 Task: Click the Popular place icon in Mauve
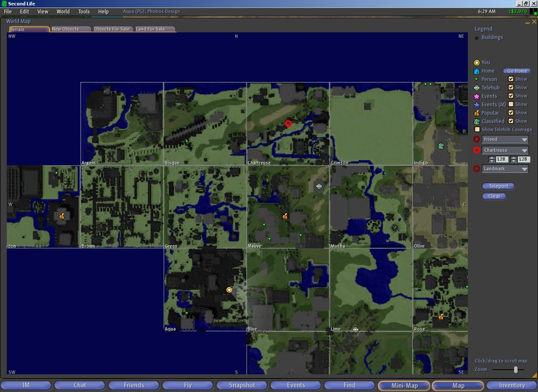tap(285, 216)
